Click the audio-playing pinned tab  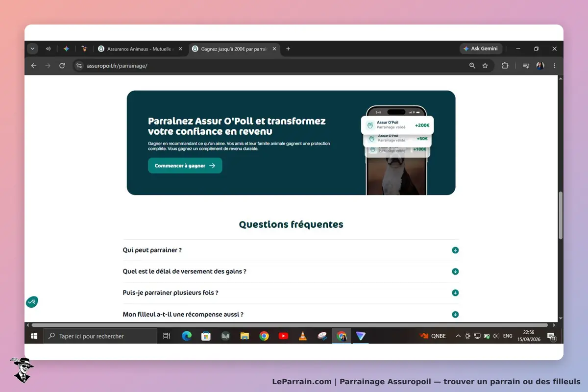(48, 49)
